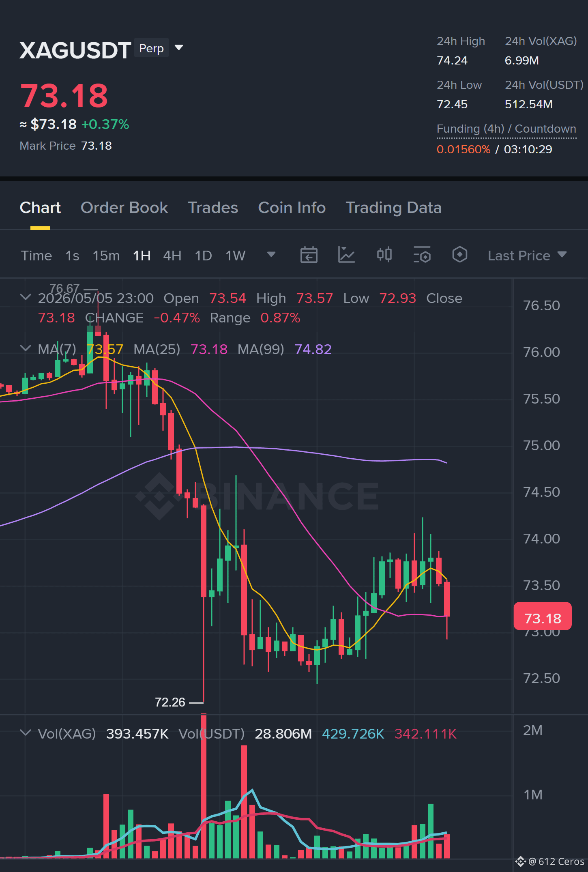588x872 pixels.
Task: Collapse the candle OHLC info row
Action: (26, 297)
